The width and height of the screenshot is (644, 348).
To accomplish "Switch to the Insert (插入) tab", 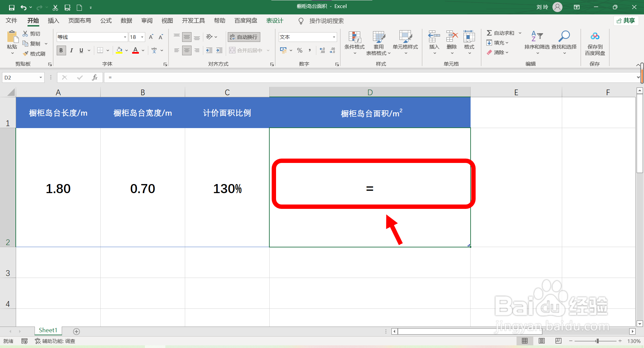I will [x=53, y=21].
